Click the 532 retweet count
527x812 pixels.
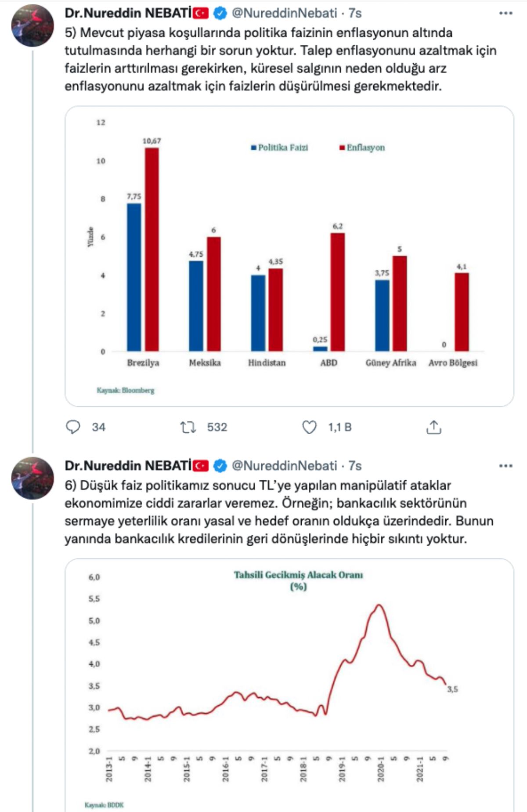tap(217, 427)
